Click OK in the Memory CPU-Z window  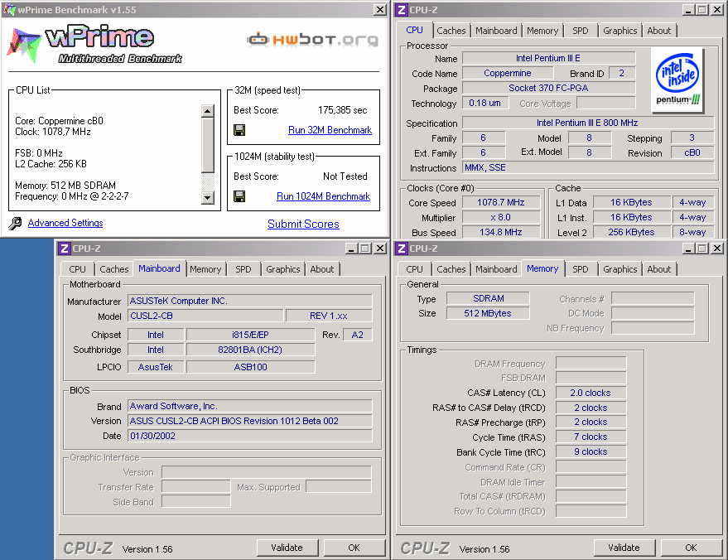pos(691,548)
